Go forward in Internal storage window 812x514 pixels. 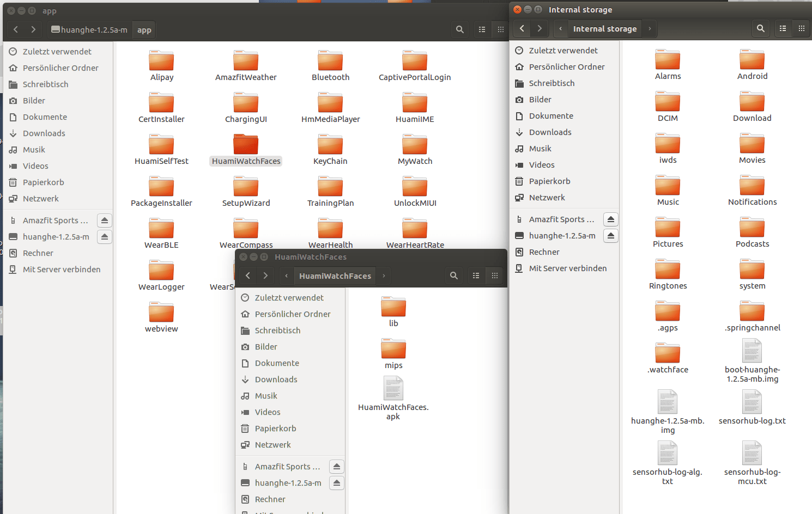click(540, 28)
